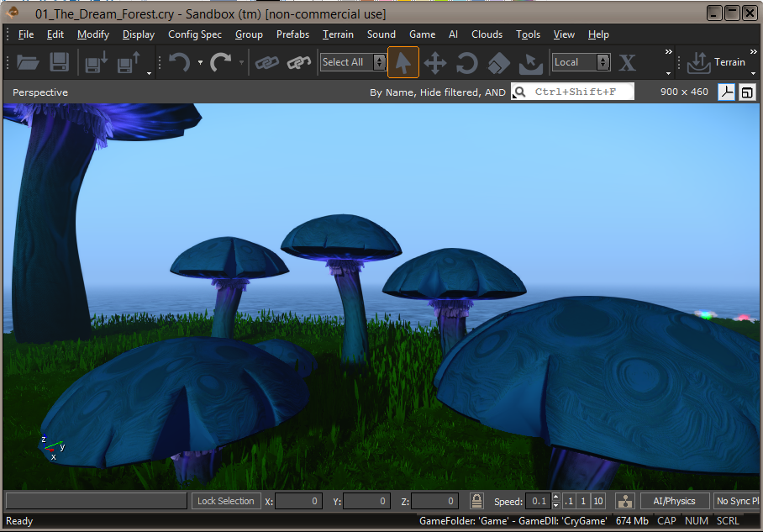763x532 pixels.
Task: Set speed to 10 button
Action: [598, 501]
